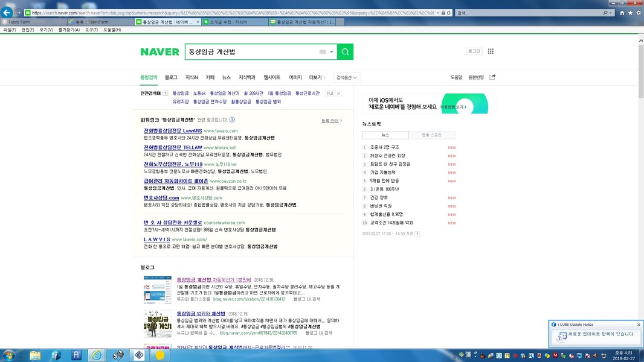This screenshot has width=644, height=362.
Task: Click the help question mark beside 연관검색어
Action: pos(165,94)
